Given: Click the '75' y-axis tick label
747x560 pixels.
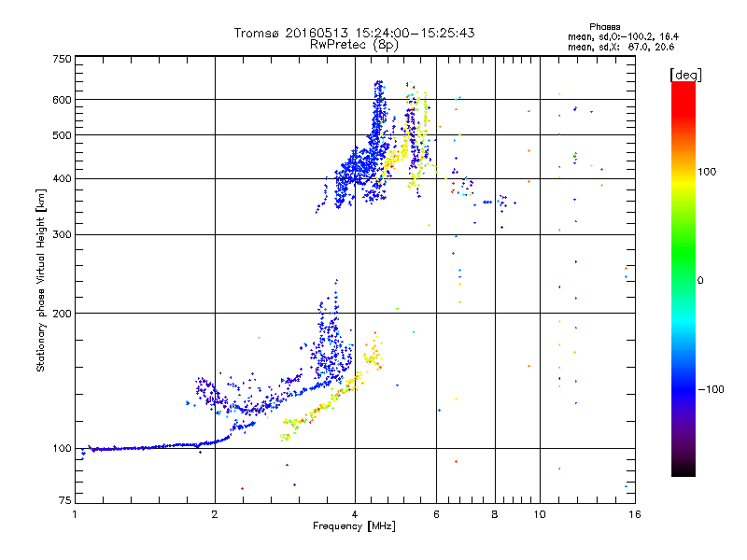Looking at the screenshot, I should (65, 500).
